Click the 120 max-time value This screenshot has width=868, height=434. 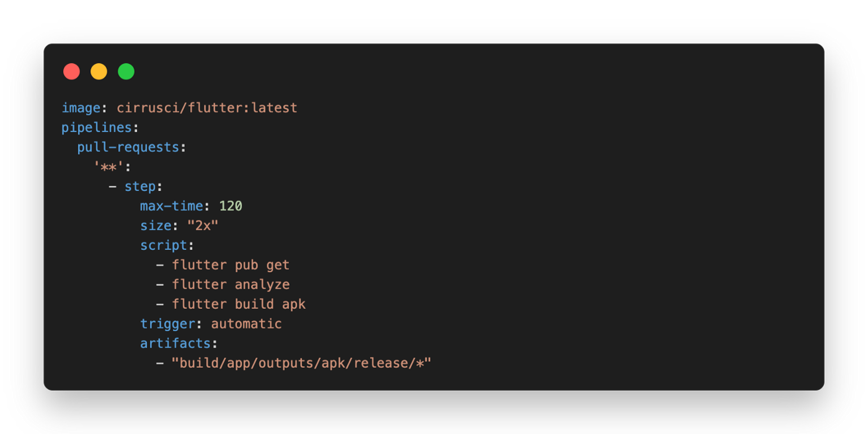pyautogui.click(x=230, y=206)
